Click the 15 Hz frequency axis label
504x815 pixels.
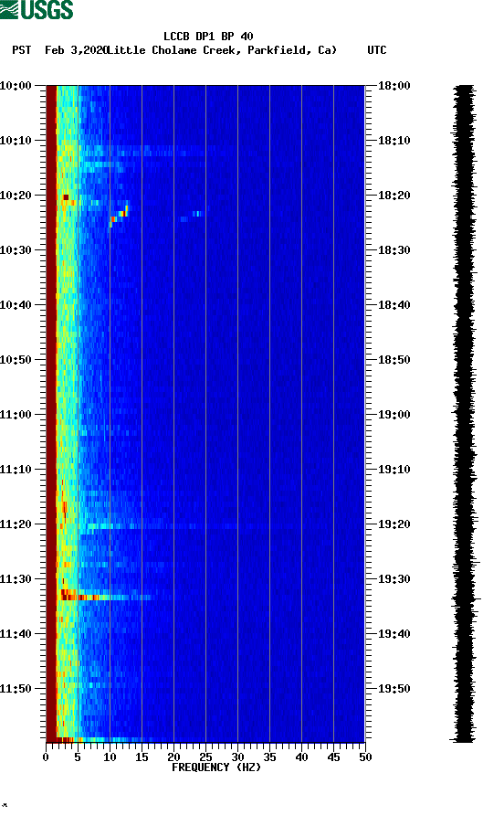[142, 757]
